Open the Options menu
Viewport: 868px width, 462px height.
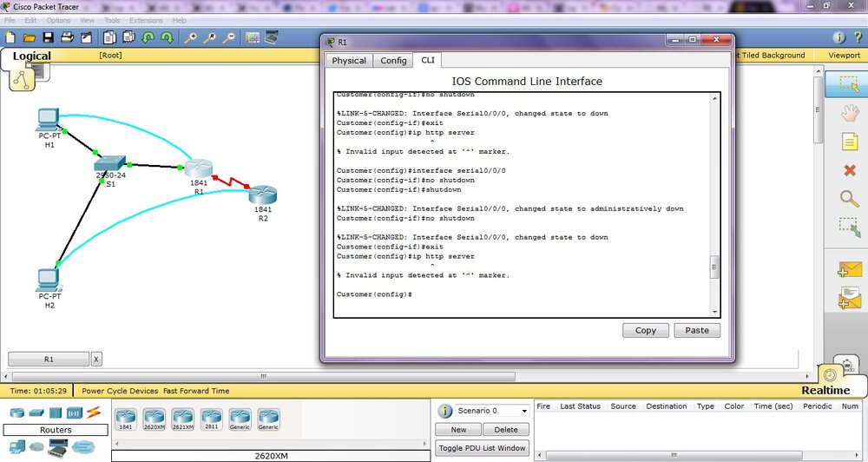click(58, 20)
